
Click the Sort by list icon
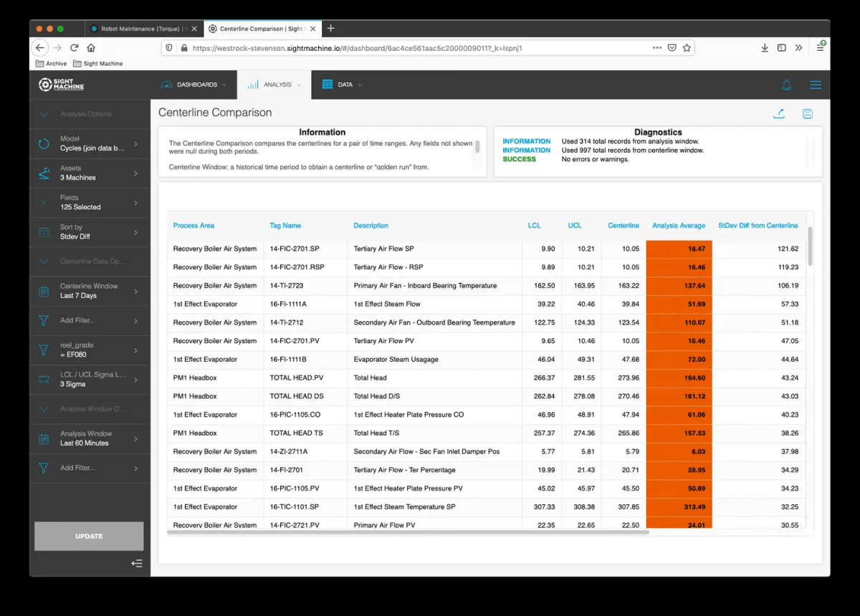coord(44,232)
